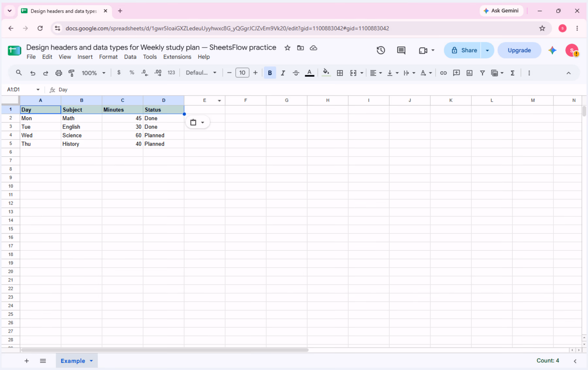Select column E header
This screenshot has height=370, width=588.
(204, 100)
